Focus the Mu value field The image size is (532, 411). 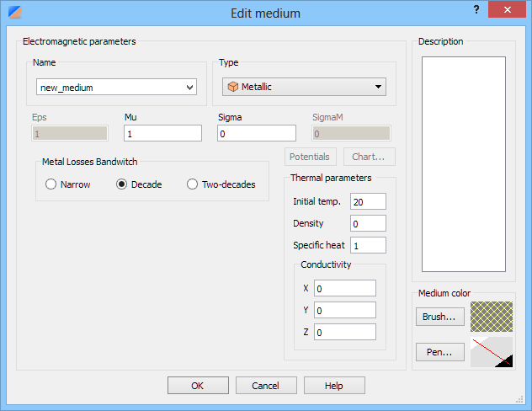(x=162, y=133)
